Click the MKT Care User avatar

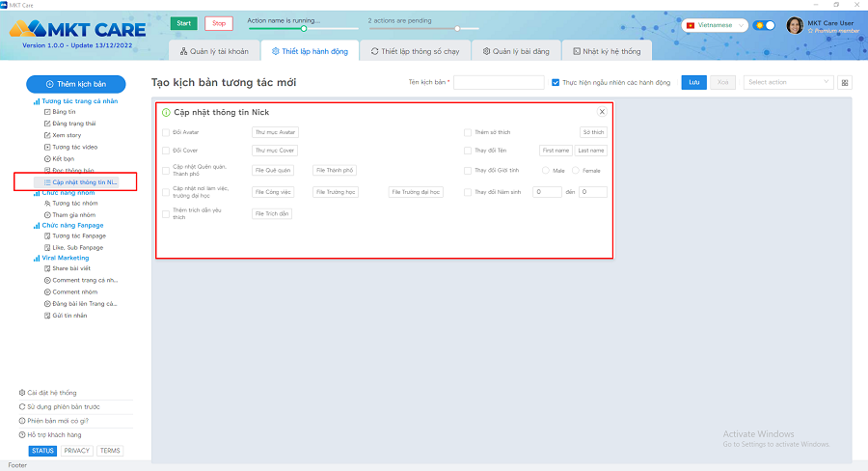coord(796,26)
